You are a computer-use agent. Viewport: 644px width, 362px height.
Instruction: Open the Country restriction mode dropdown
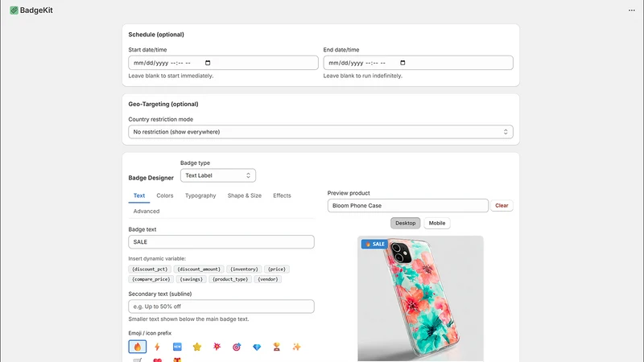point(320,132)
